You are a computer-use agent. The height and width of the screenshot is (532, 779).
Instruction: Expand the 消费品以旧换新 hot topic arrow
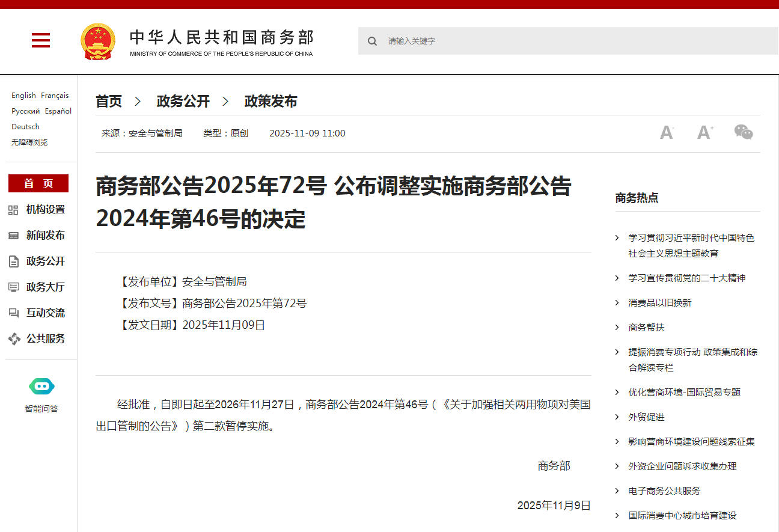pyautogui.click(x=617, y=303)
